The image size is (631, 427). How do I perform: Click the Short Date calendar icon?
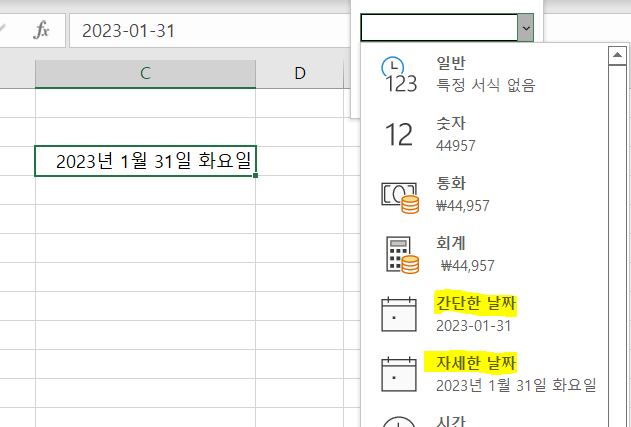pyautogui.click(x=399, y=314)
